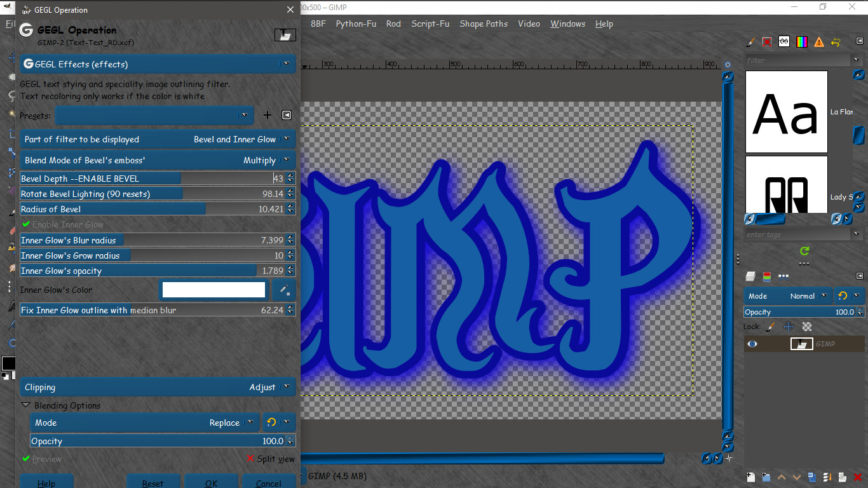Lock pixels using the paintbrush lock icon
The height and width of the screenshot is (488, 868).
click(x=770, y=327)
